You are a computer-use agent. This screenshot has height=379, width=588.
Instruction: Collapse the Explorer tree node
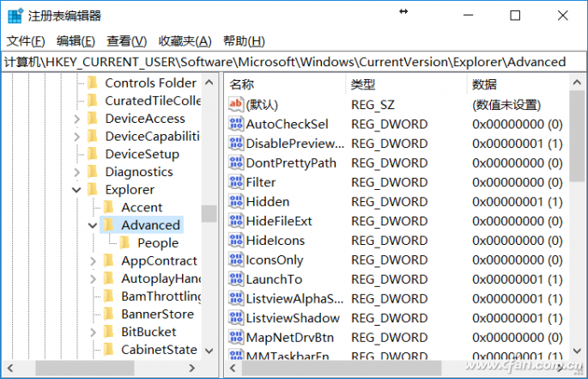click(76, 190)
